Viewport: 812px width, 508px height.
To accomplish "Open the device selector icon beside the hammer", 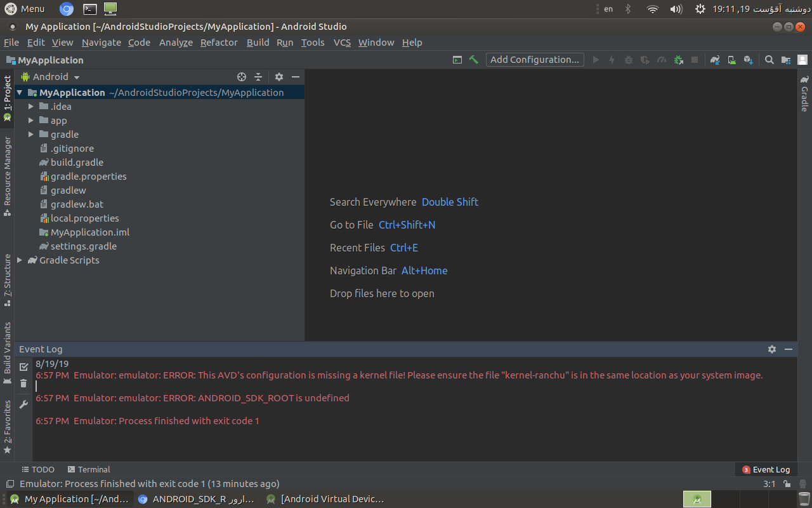I will tap(457, 60).
